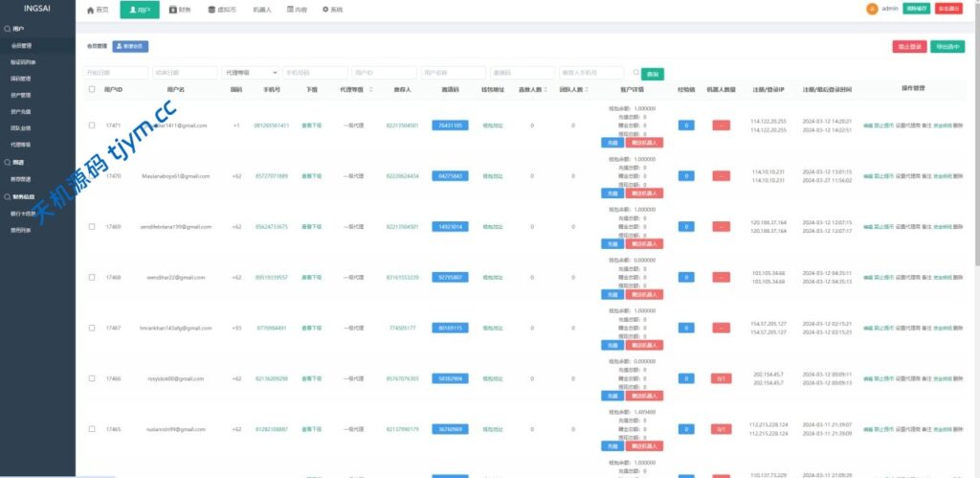This screenshot has width=980, height=478.
Task: Click the 开始日期 start date input field
Action: 116,73
